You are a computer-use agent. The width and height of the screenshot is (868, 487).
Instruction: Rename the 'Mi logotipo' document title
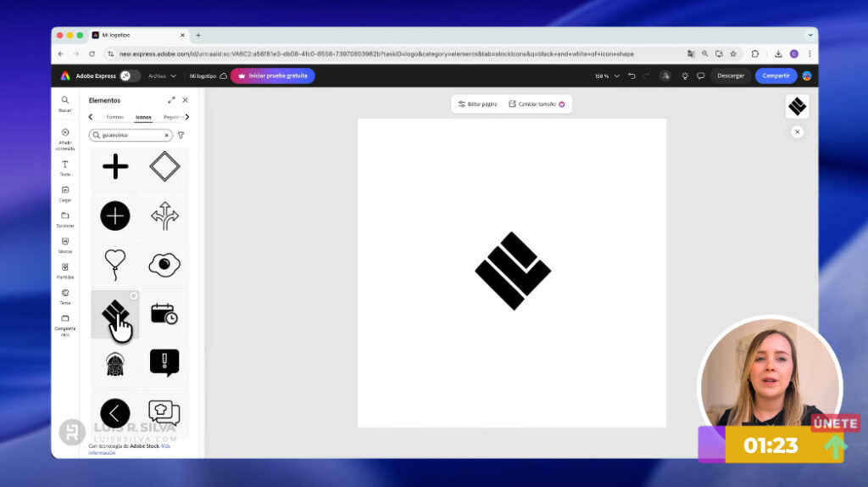[203, 76]
